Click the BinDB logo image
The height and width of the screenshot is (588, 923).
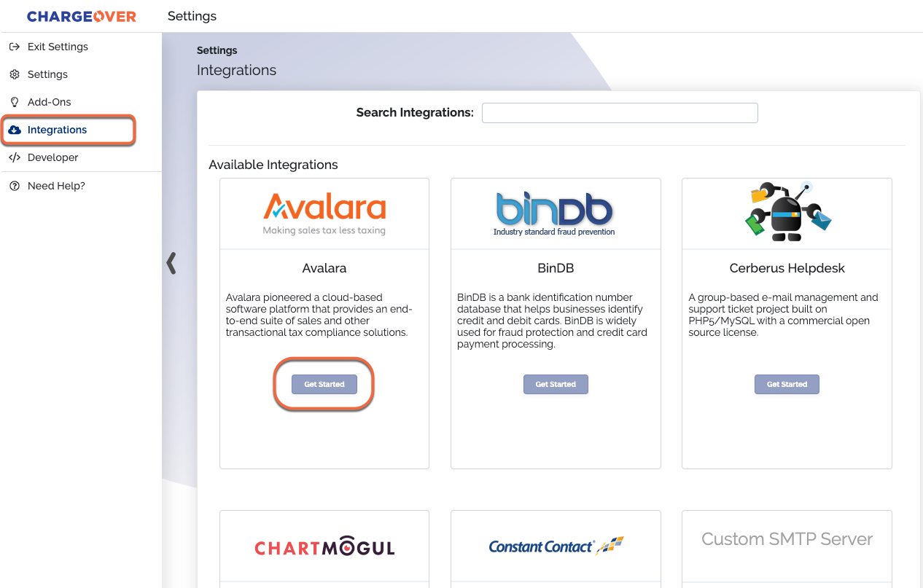click(x=555, y=213)
